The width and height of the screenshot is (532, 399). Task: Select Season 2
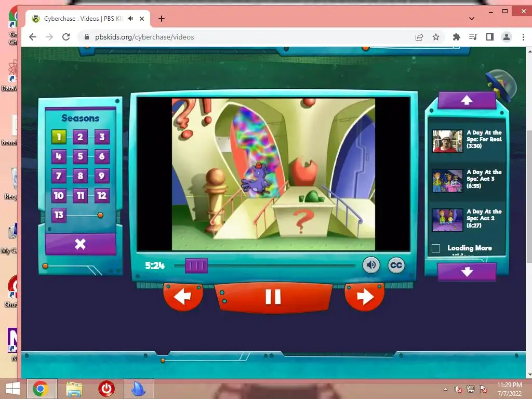pyautogui.click(x=80, y=137)
